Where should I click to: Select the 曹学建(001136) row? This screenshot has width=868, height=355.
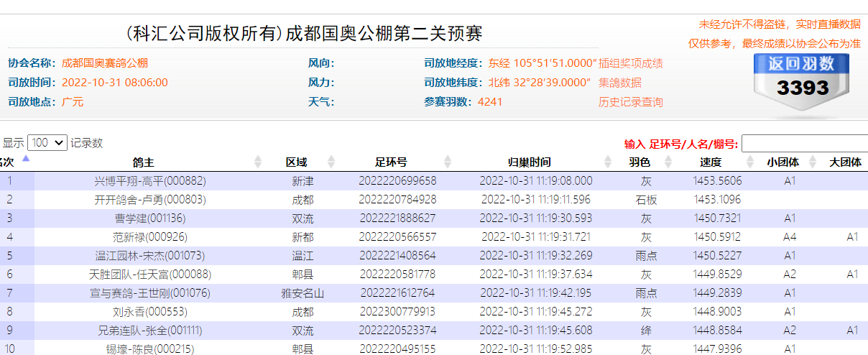[x=149, y=218]
